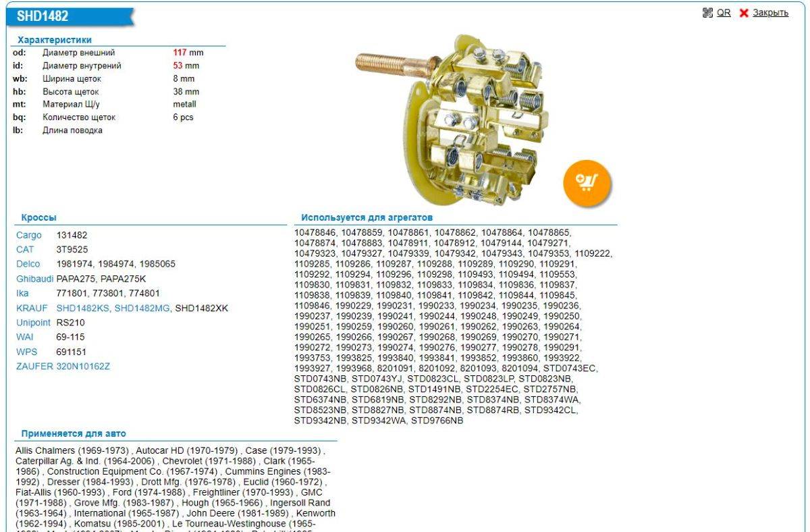Click the WAI brand link
The height and width of the screenshot is (532, 810).
click(24, 337)
